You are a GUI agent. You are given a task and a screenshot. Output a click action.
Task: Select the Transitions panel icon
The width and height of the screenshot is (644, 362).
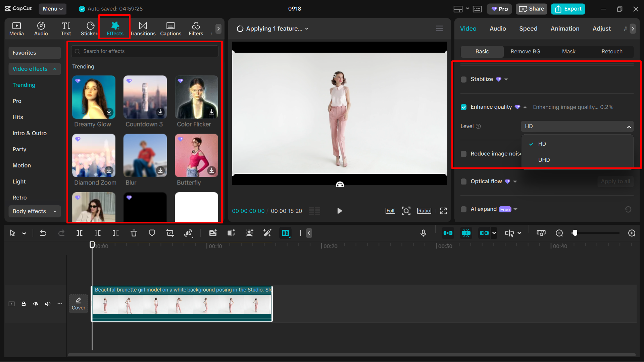(x=143, y=28)
